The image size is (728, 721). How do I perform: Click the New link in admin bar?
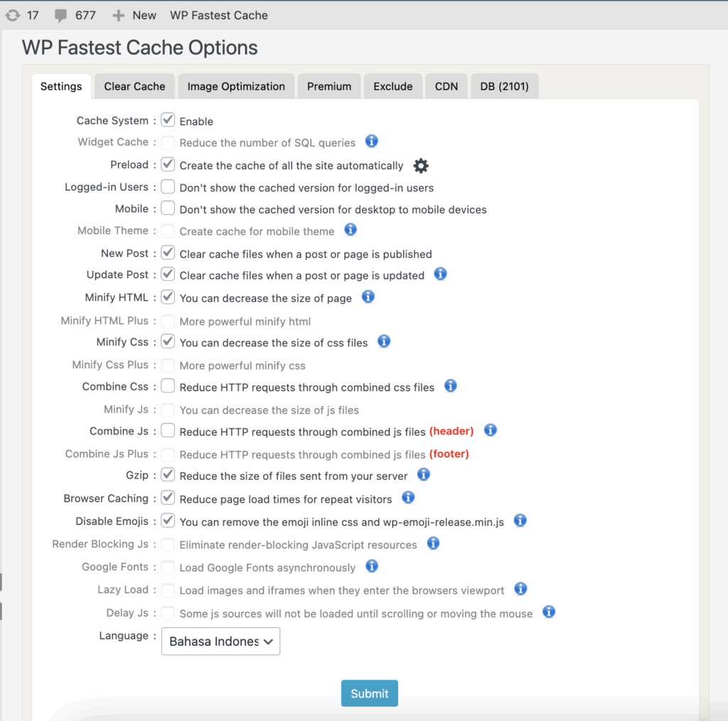(135, 15)
